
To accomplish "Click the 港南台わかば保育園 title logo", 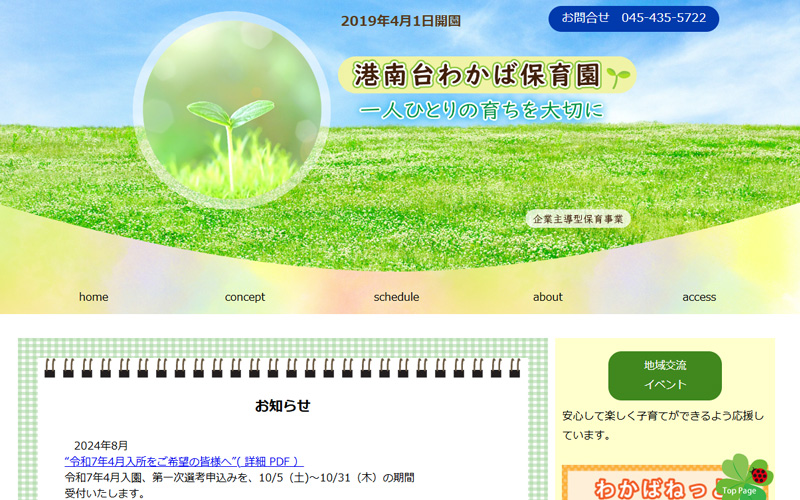I will click(487, 75).
